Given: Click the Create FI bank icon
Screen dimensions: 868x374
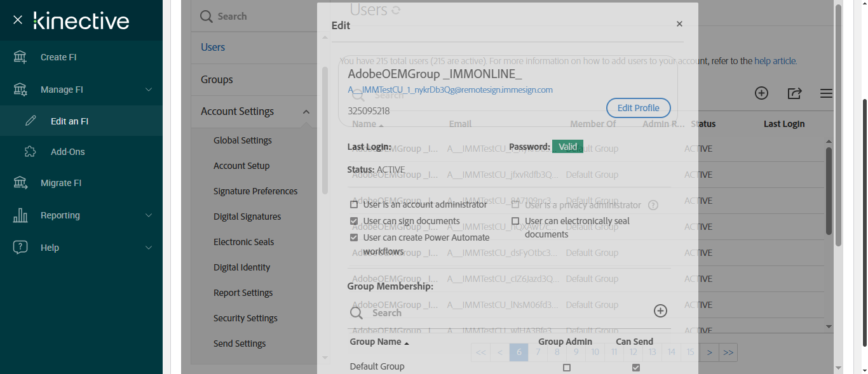Looking at the screenshot, I should [20, 57].
